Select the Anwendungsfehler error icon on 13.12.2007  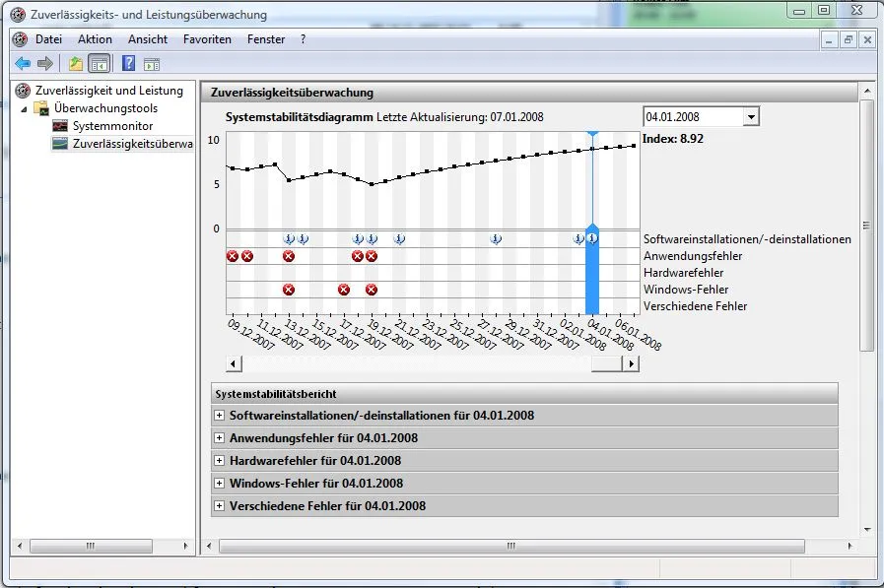289,256
